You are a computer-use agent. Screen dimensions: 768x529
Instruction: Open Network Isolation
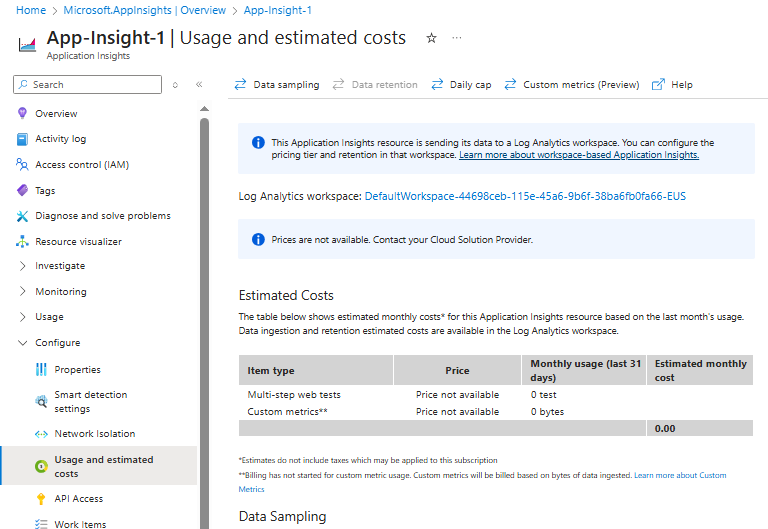[95, 434]
